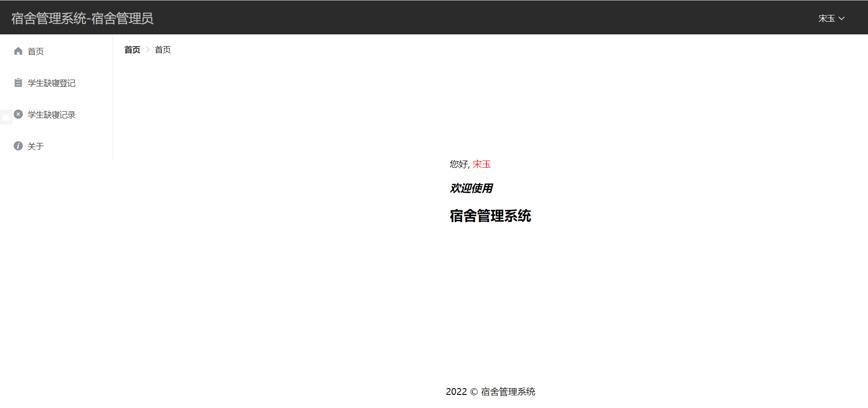Viewport: 868px width, 408px height.
Task: Click the info icon beside 关于
Action: (x=18, y=146)
